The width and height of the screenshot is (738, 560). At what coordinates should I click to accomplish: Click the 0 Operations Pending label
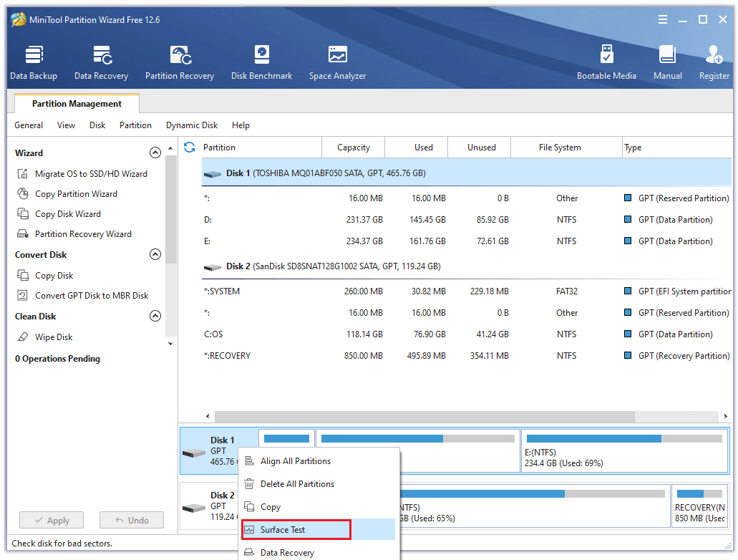coord(57,359)
